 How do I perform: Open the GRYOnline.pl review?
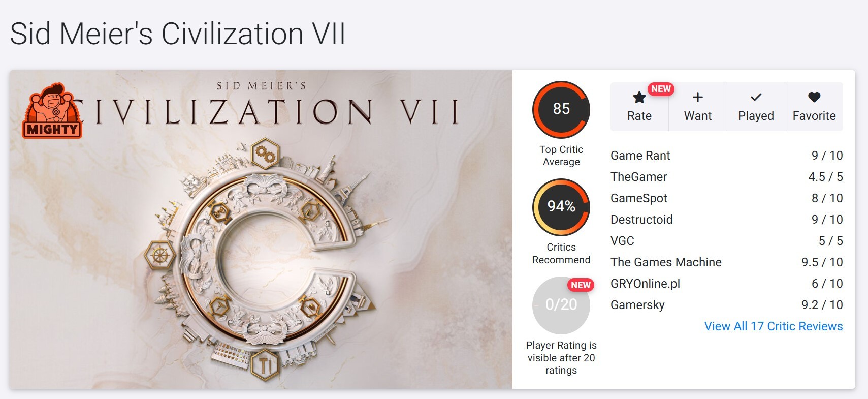pyautogui.click(x=726, y=284)
